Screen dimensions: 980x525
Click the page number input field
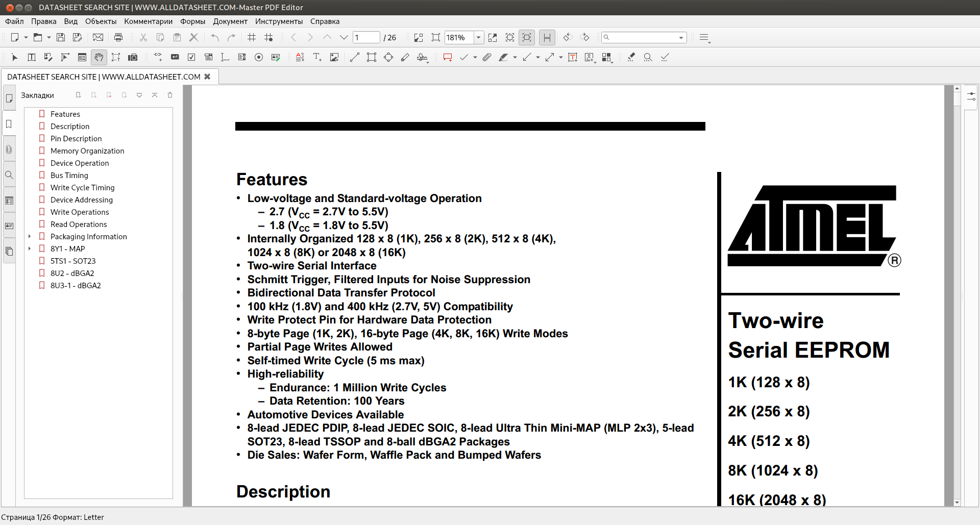coord(366,37)
